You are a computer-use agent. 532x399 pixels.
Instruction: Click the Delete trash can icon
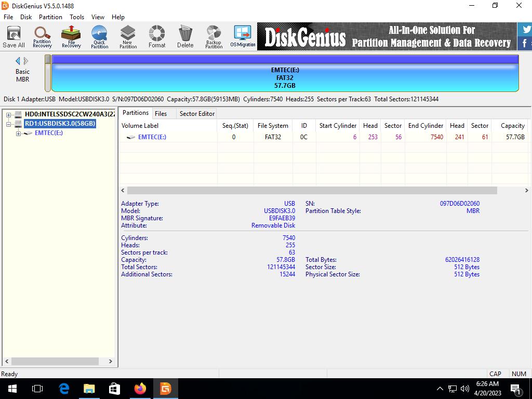click(x=185, y=37)
